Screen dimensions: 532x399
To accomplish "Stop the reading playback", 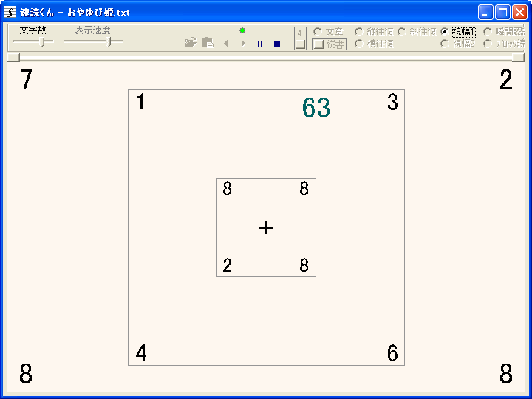I will (277, 44).
